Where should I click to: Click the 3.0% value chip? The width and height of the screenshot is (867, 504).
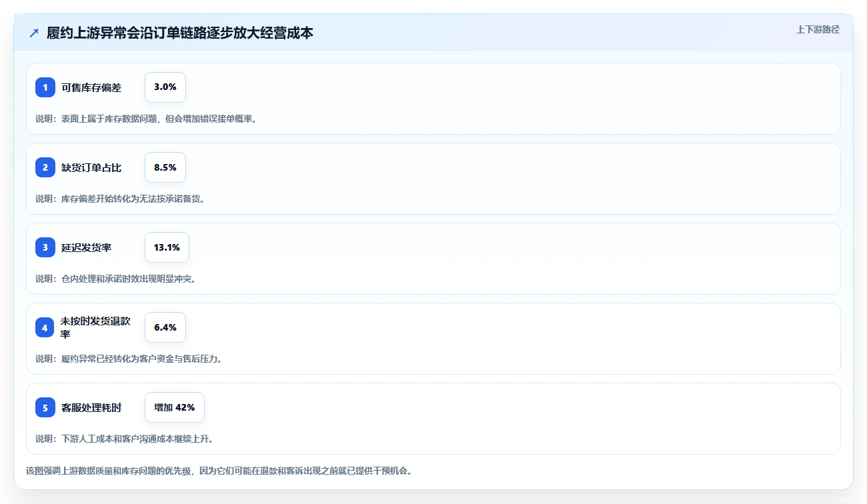coord(165,87)
